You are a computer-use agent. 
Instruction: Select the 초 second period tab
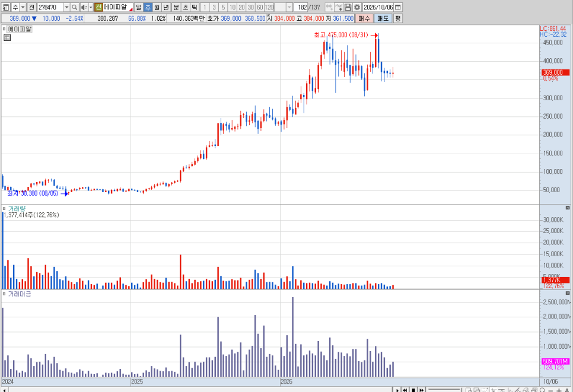(185, 7)
